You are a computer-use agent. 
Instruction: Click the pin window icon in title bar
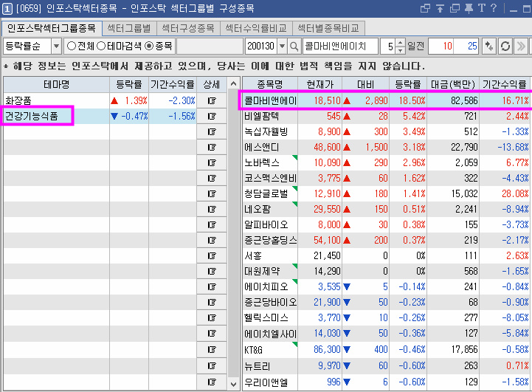(x=469, y=8)
